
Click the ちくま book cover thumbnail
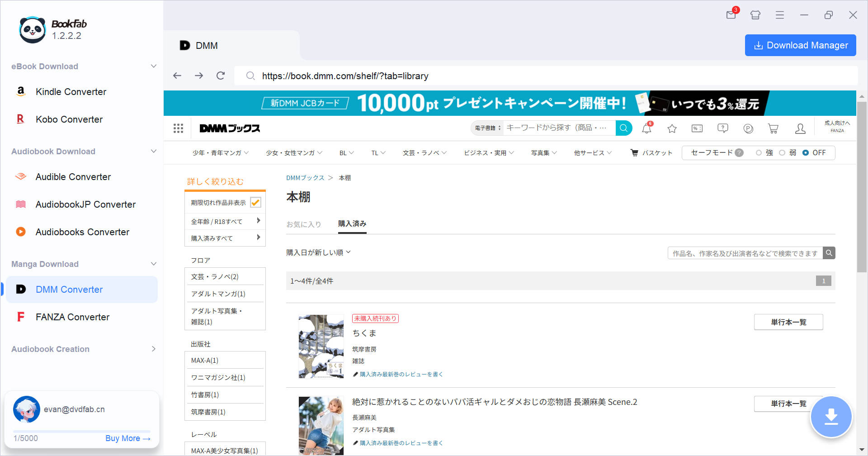321,346
